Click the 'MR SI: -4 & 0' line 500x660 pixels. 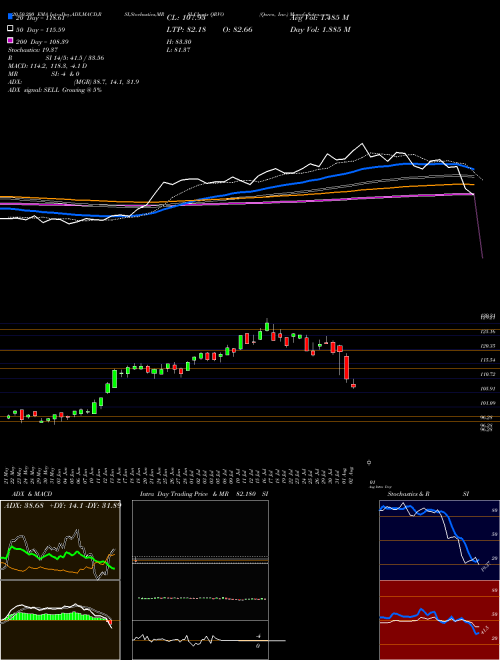[44, 74]
